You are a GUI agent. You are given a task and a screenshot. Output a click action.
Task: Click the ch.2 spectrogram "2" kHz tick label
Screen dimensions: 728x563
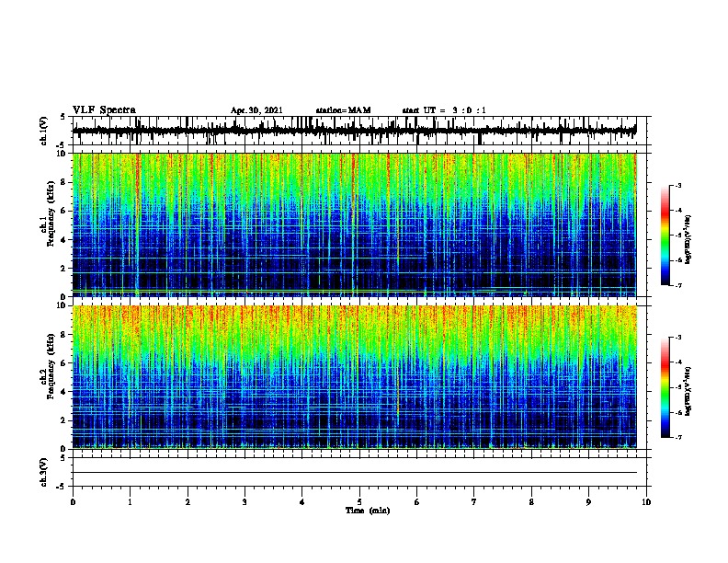point(64,420)
